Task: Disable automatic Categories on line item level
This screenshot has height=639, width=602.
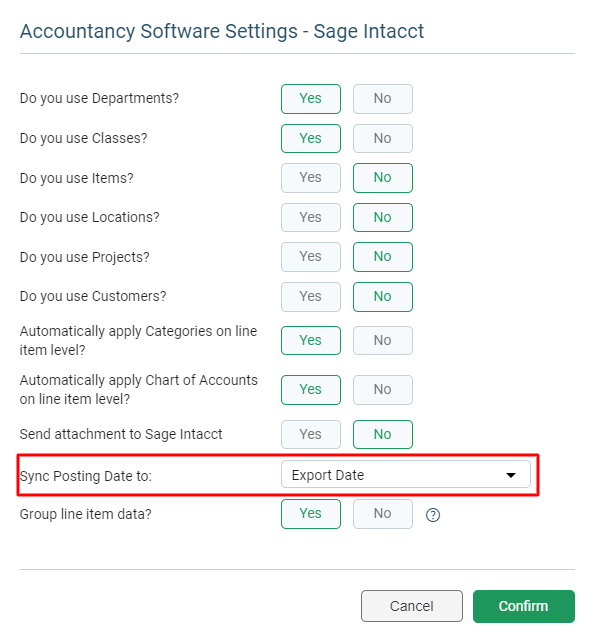Action: [x=383, y=340]
